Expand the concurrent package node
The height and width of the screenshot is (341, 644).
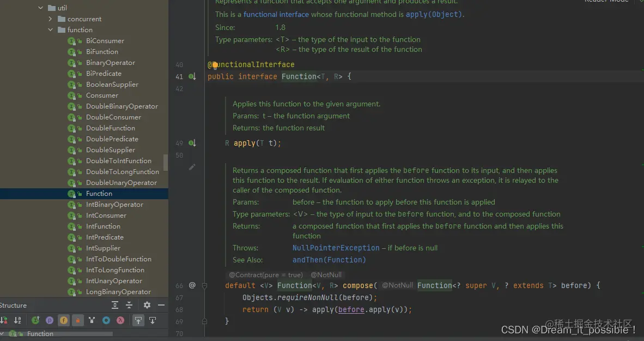tap(50, 19)
